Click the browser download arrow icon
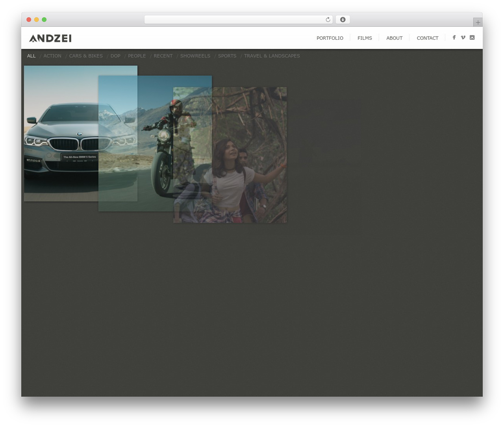The image size is (504, 427). pos(343,20)
